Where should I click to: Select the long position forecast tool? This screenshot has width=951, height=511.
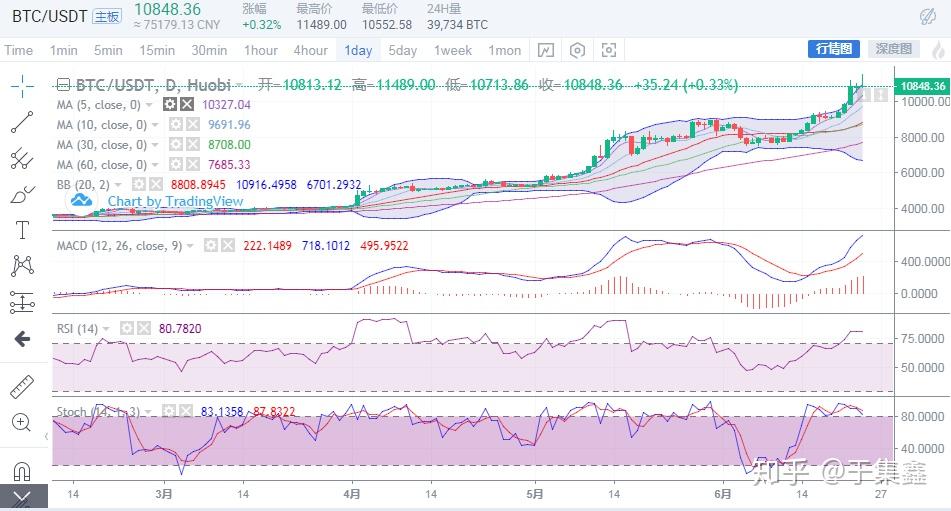(x=22, y=302)
